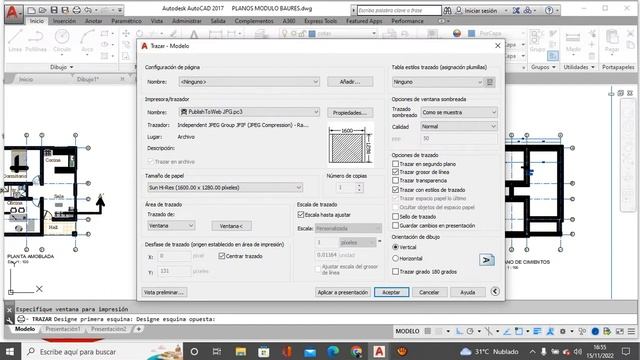Click the Ventana< window selection button
Viewport: 640px width, 360px height.
click(x=231, y=226)
